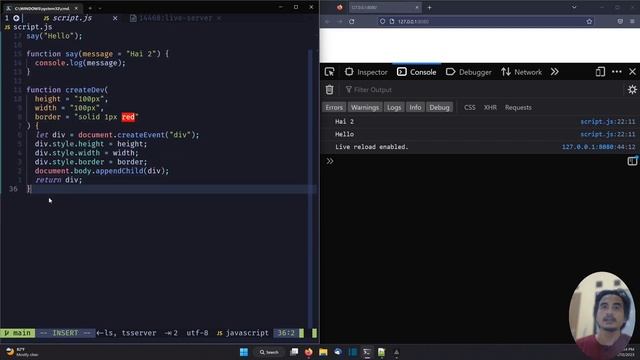
Task: Switch to the Network tab
Action: coord(522,72)
